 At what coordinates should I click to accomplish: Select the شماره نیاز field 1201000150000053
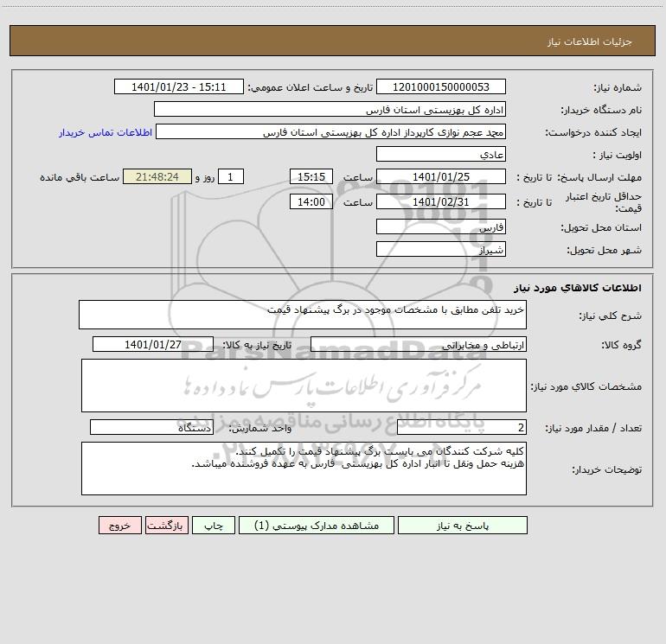click(441, 86)
